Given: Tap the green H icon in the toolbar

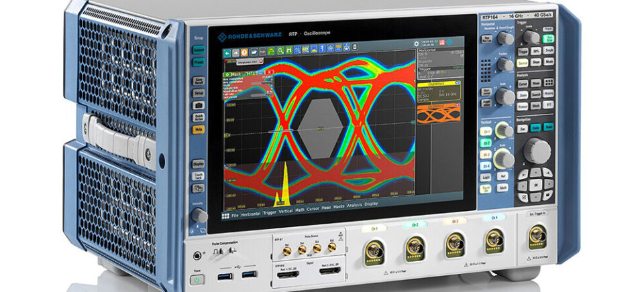Looking at the screenshot, I should tap(288, 50).
